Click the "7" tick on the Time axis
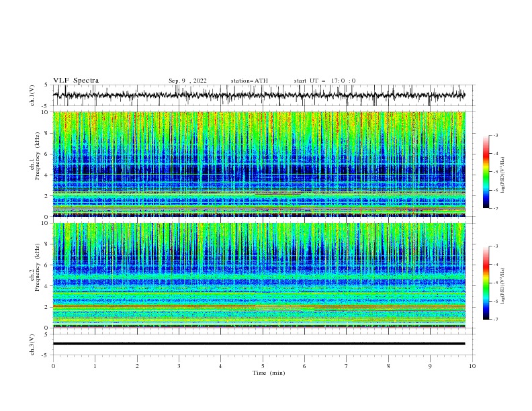 point(347,366)
